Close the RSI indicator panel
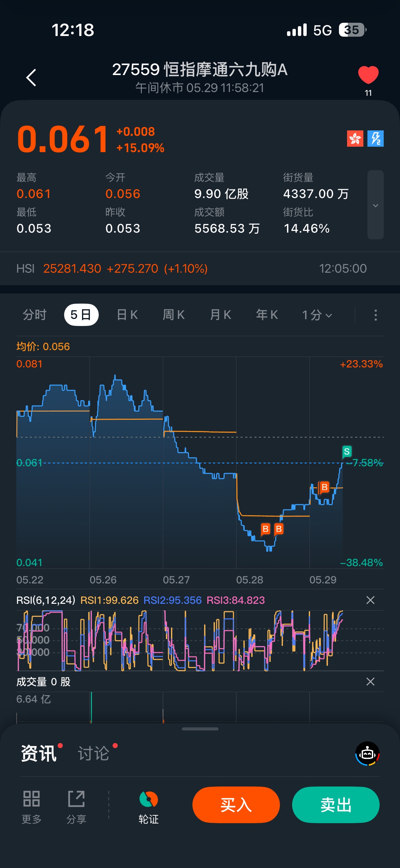The height and width of the screenshot is (868, 400). 370,600
